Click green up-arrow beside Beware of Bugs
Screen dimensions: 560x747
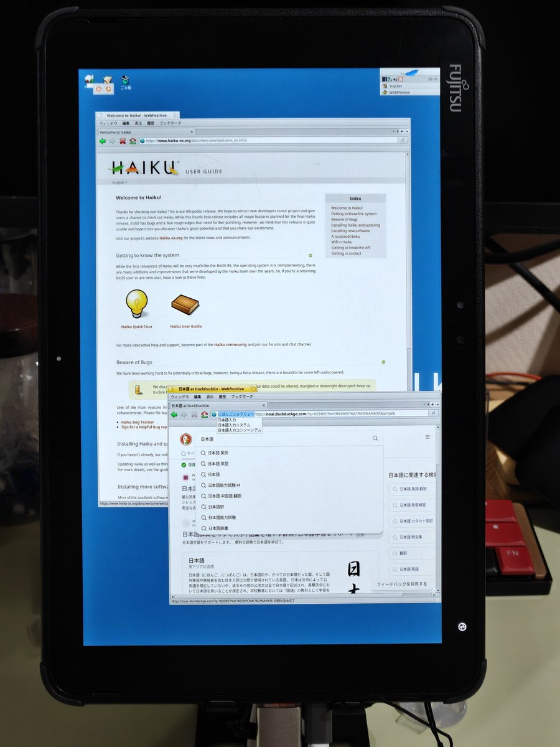[383, 362]
